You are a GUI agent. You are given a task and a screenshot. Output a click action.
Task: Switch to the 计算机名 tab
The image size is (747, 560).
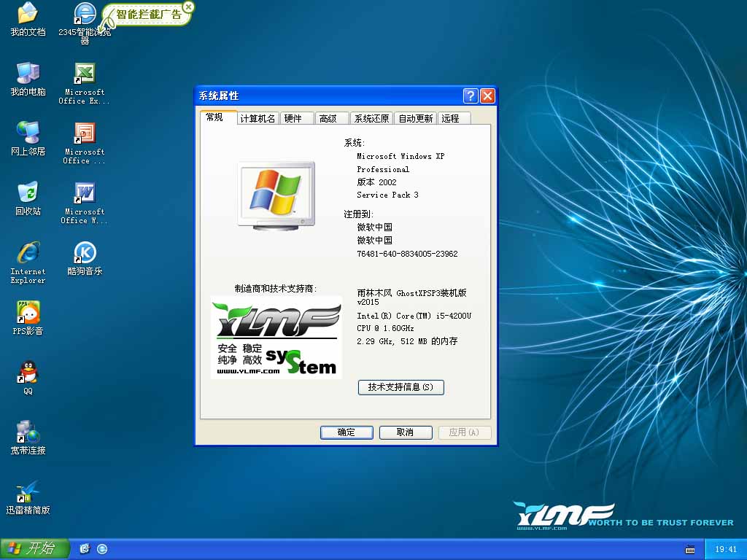point(258,118)
